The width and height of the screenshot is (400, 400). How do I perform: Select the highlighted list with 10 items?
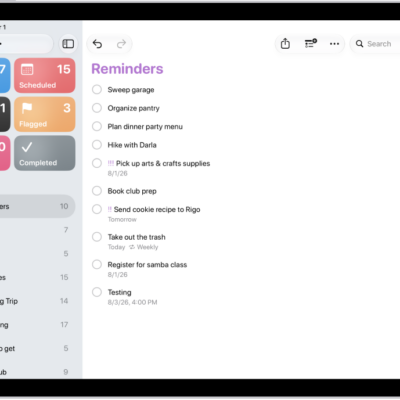(x=37, y=206)
